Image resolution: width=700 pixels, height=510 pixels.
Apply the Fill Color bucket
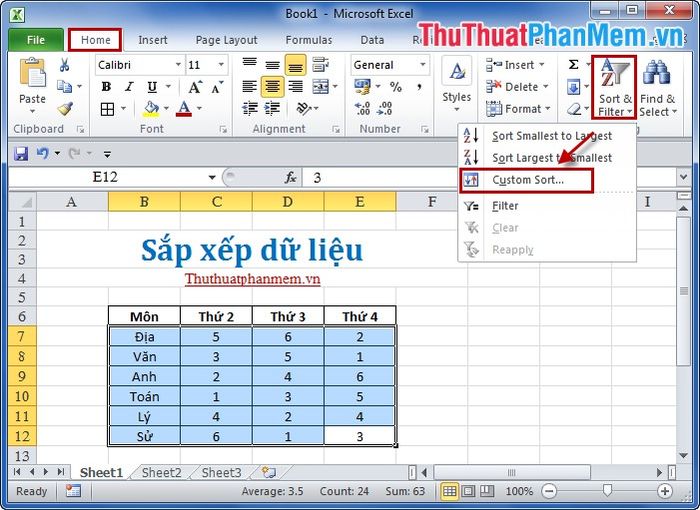(152, 109)
